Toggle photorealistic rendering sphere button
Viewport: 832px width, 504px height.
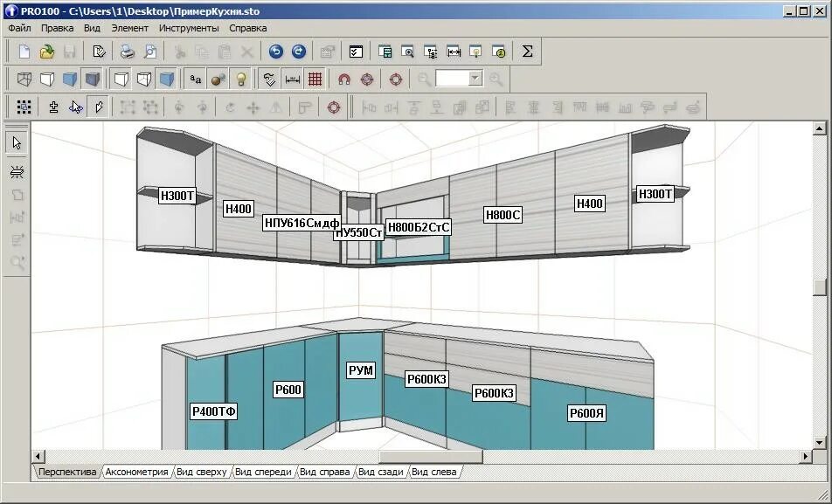(218, 79)
